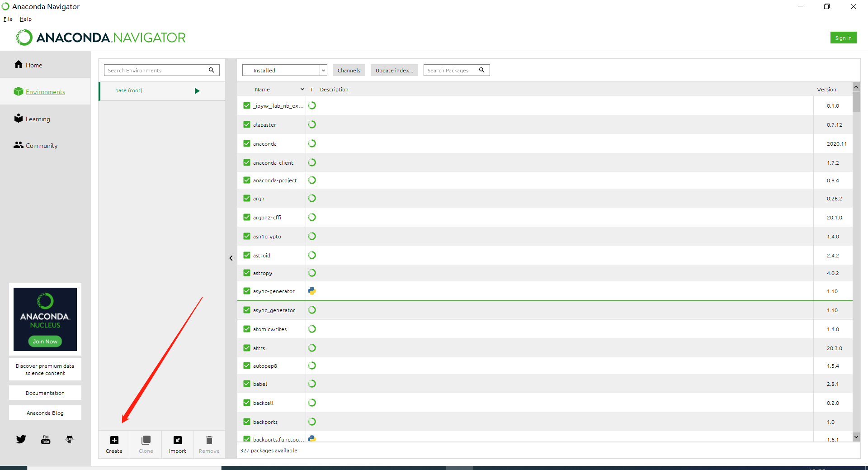Click the Home house icon
The image size is (868, 470).
19,64
